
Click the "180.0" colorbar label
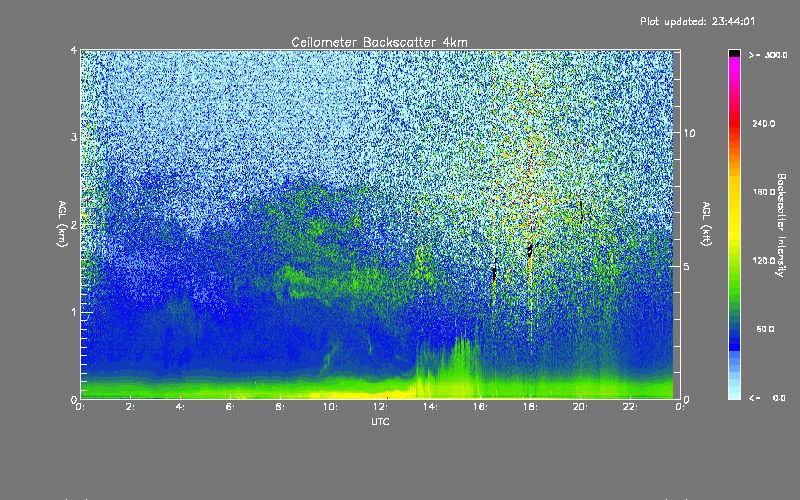[x=764, y=192]
